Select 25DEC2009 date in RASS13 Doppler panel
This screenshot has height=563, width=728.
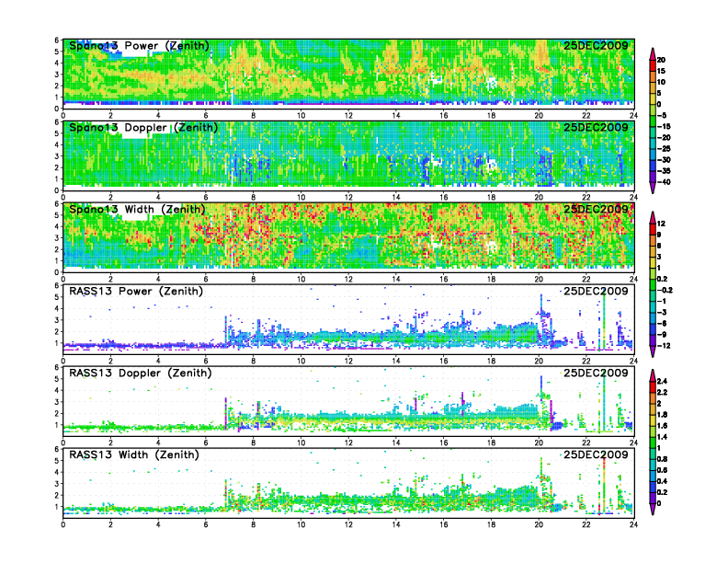click(x=596, y=373)
